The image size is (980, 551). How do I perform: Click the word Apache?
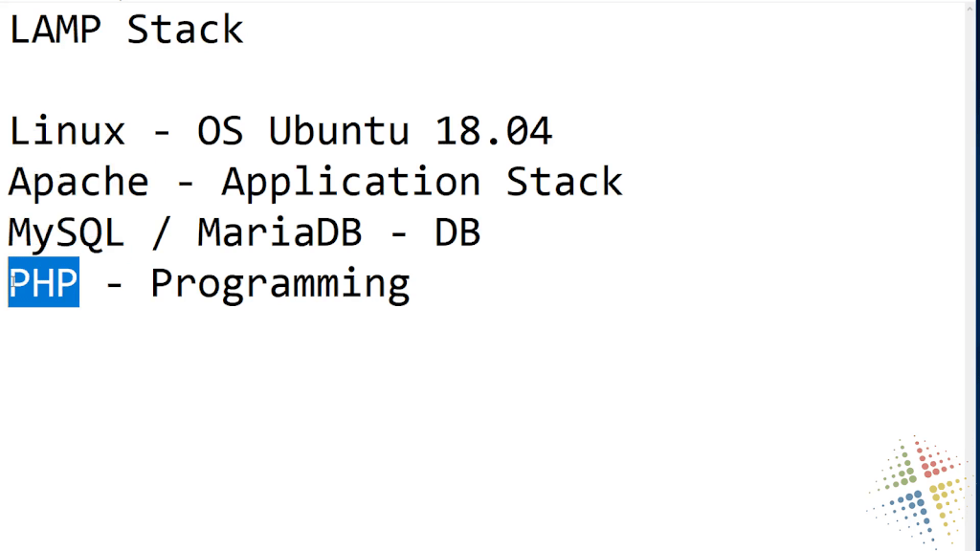pyautogui.click(x=78, y=183)
